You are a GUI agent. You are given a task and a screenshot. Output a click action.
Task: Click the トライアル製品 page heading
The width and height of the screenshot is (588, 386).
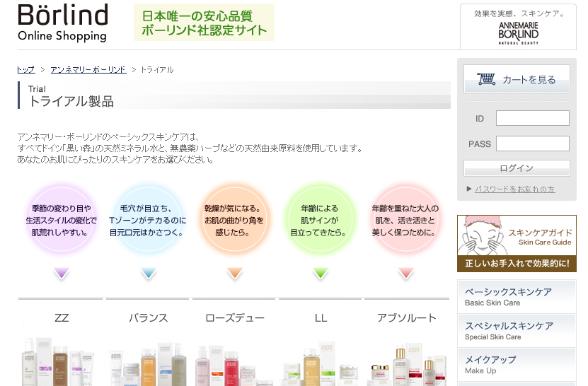[x=71, y=101]
